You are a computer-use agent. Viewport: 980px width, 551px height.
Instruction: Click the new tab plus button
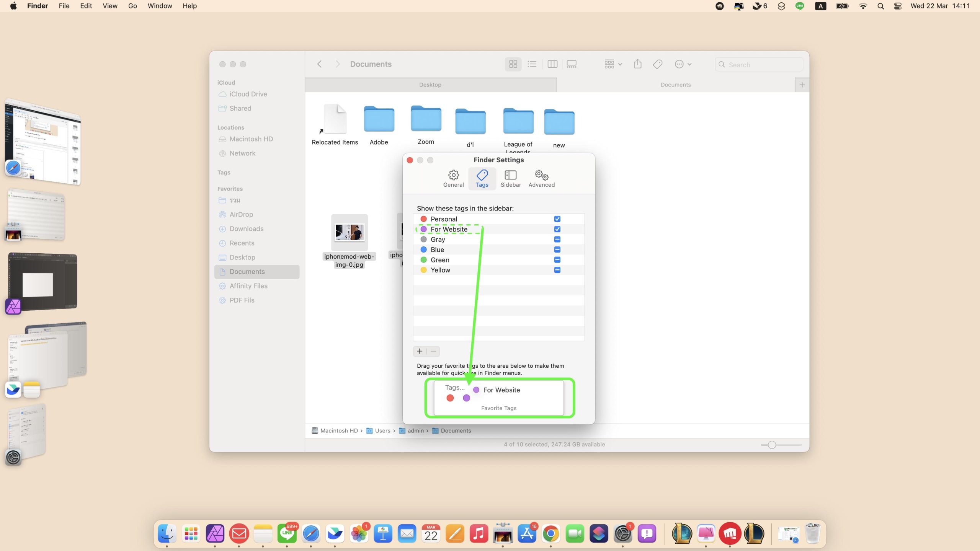coord(802,85)
